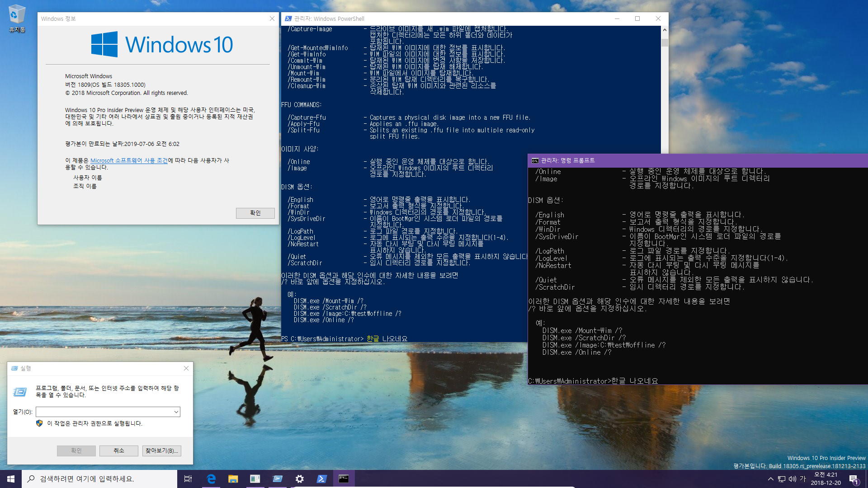Screen dimensions: 868x488
Task: Open the Microsoft Software License Terms link
Action: pos(129,160)
